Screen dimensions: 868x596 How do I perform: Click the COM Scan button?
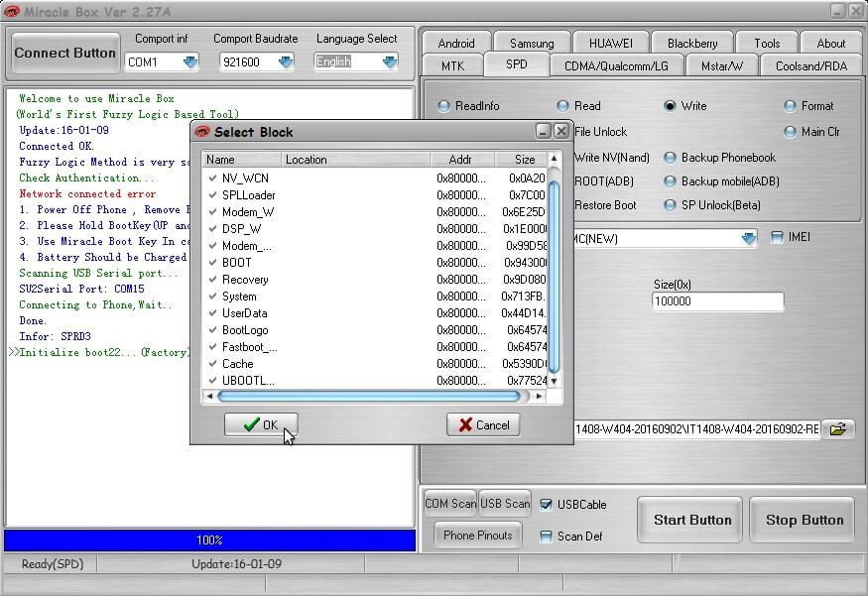(x=450, y=503)
